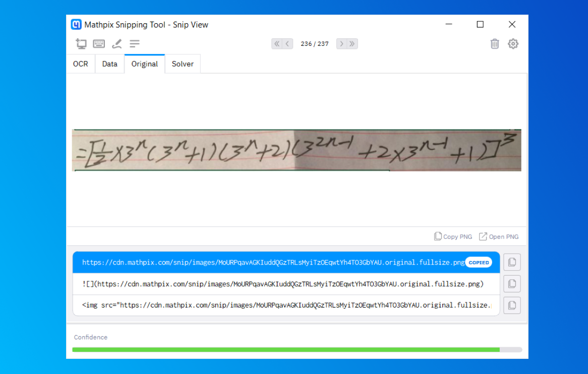Screen dimensions: 588x374
Task: Open the text lines menu icon
Action: click(135, 44)
